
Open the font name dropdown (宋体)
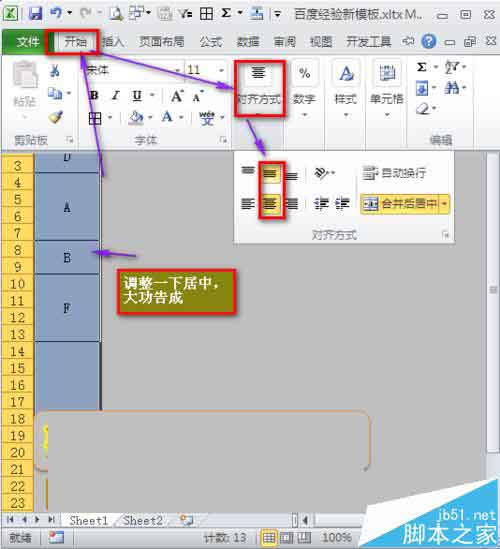point(178,70)
